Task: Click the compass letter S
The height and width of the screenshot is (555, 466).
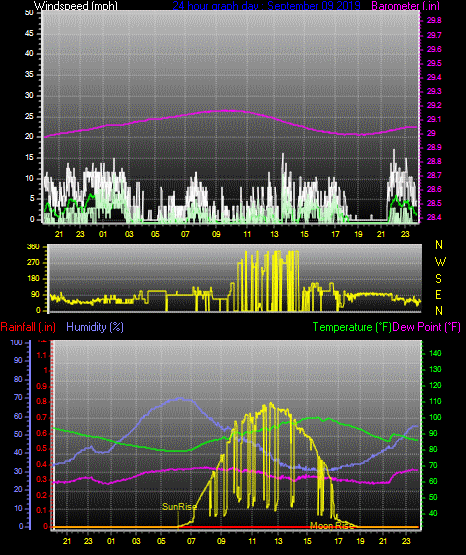Action: click(x=438, y=279)
